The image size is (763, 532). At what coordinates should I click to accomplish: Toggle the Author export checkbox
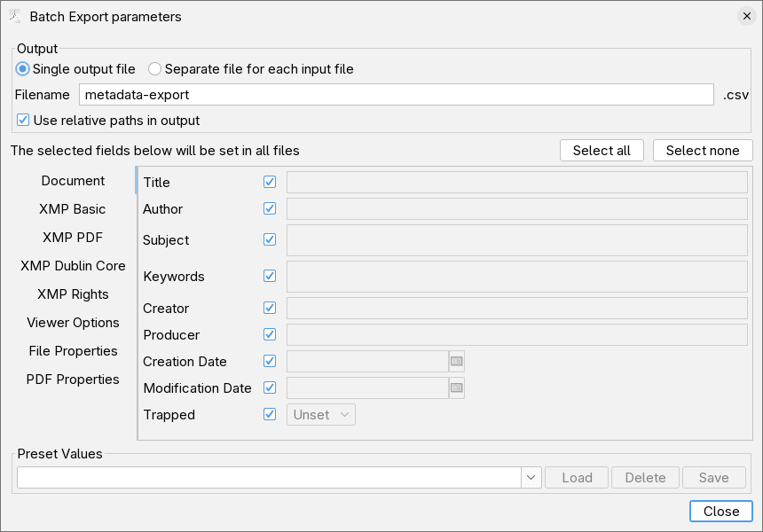[x=269, y=208]
